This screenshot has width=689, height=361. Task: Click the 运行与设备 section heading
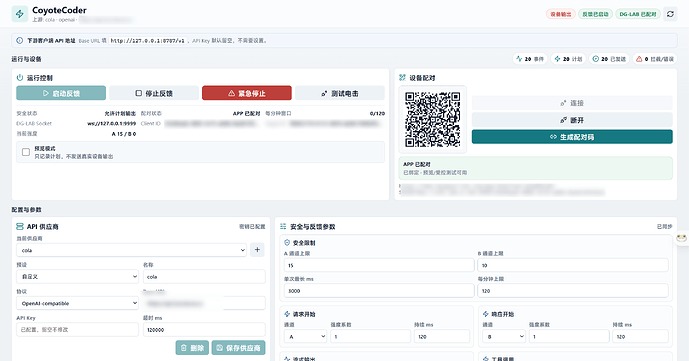(x=26, y=59)
